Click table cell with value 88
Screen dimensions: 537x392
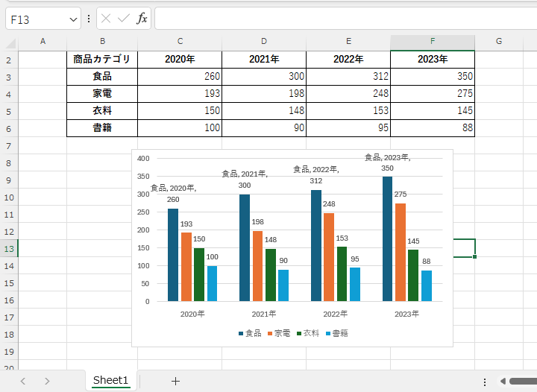pyautogui.click(x=433, y=128)
